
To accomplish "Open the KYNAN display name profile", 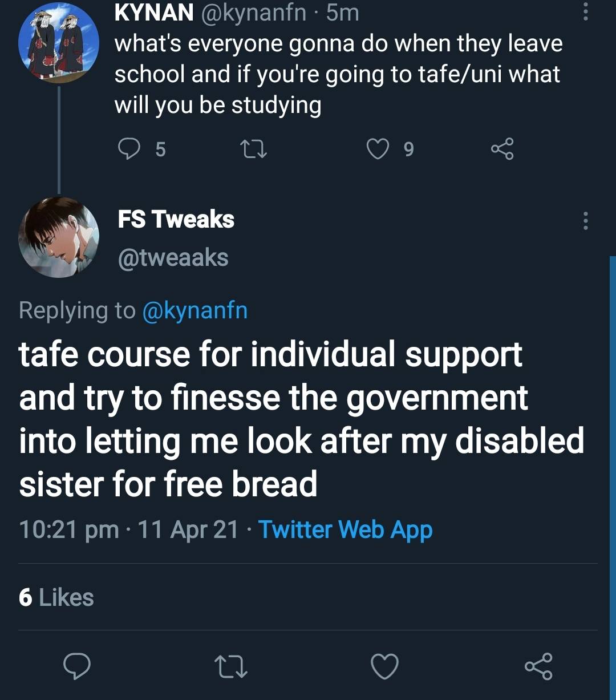I will (154, 13).
